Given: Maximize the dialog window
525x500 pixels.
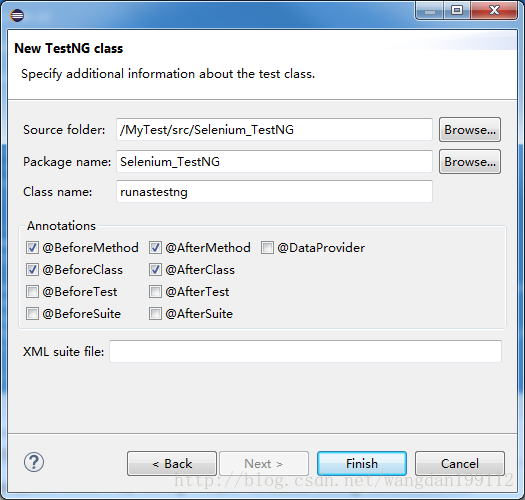Looking at the screenshot, I should [457, 11].
